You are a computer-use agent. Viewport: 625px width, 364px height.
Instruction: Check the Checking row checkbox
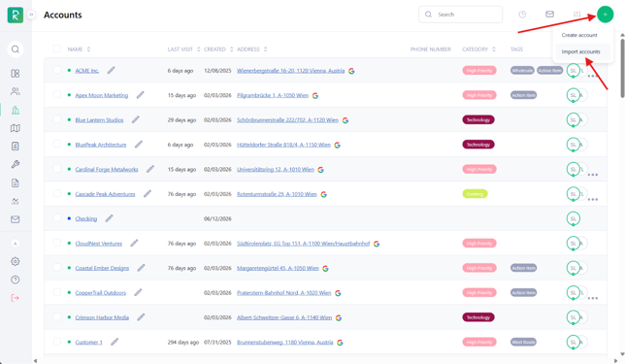(x=57, y=218)
